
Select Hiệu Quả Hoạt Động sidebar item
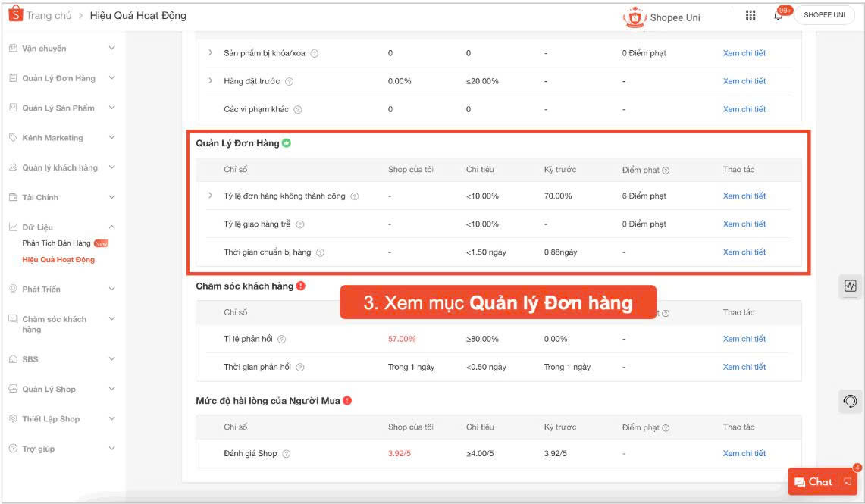[x=58, y=260]
